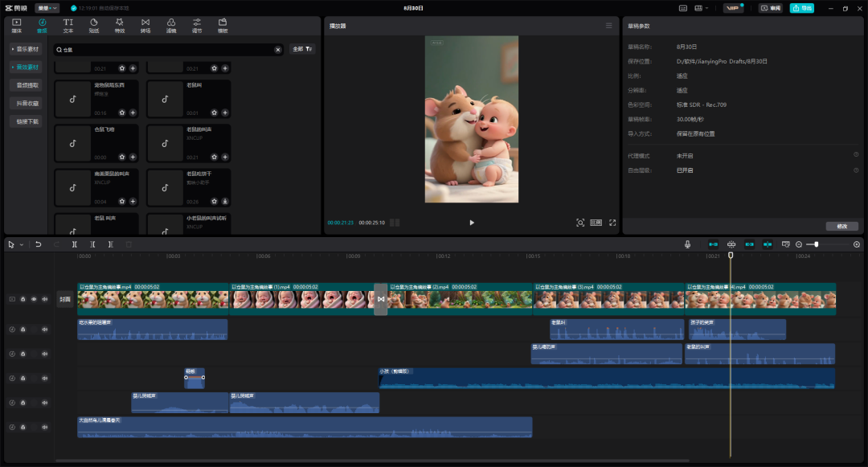Add 仓鼠飞吻 sound to the timeline
The width and height of the screenshot is (868, 467).
click(x=133, y=158)
